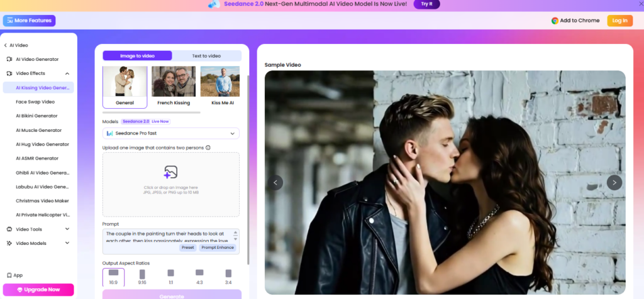Click the image upload icon
The width and height of the screenshot is (644, 299).
[x=170, y=172]
